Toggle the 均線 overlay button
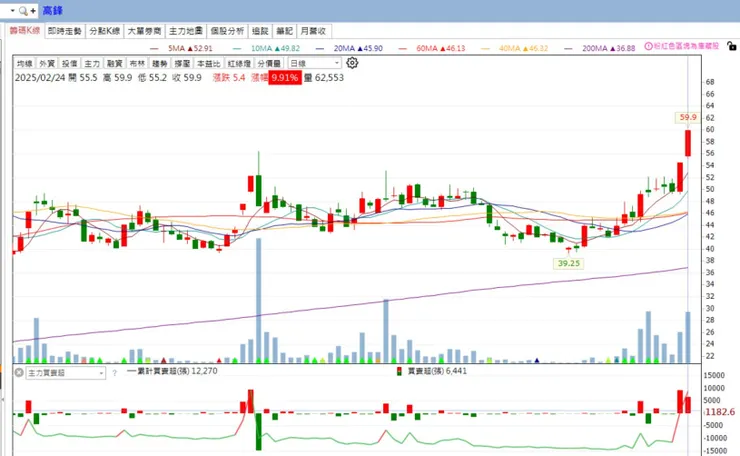Viewport: 740px width, 456px height. point(25,63)
